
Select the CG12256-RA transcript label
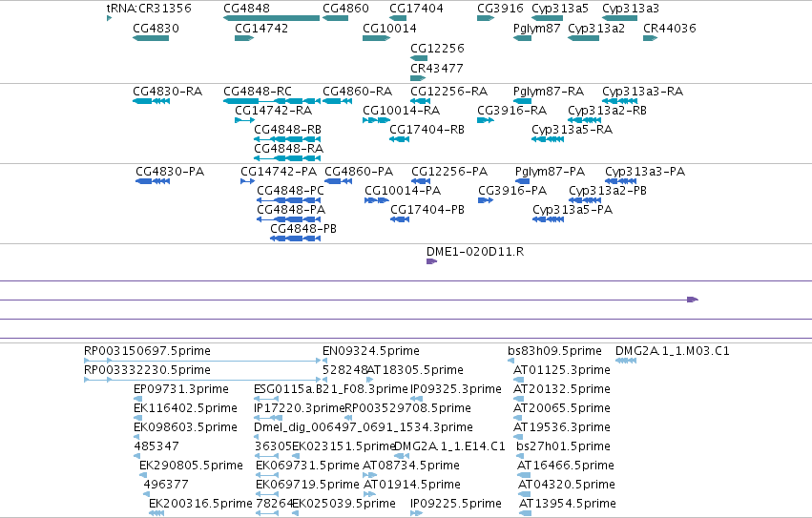coord(449,92)
